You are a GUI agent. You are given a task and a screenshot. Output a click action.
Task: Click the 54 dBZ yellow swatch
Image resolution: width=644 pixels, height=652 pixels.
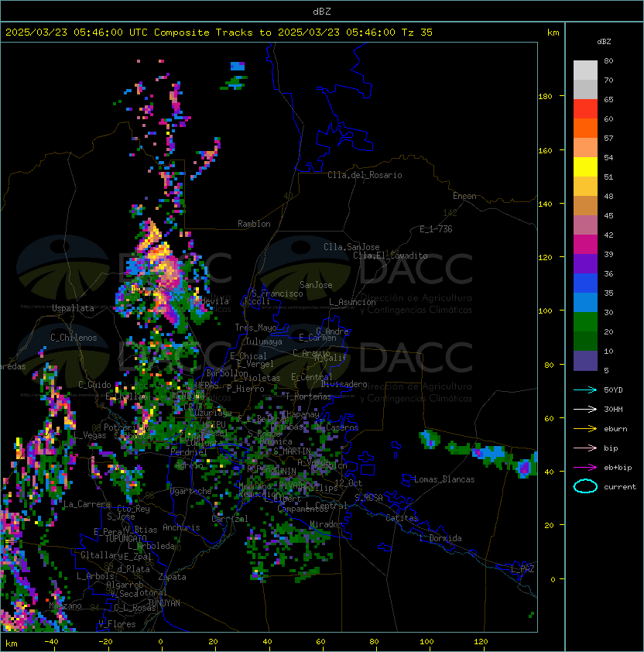[585, 166]
